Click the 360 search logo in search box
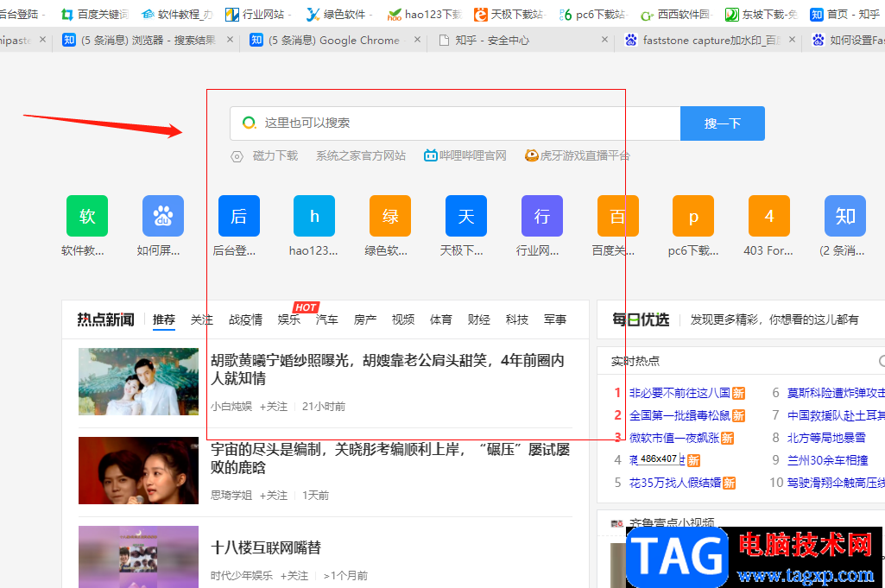 point(249,123)
